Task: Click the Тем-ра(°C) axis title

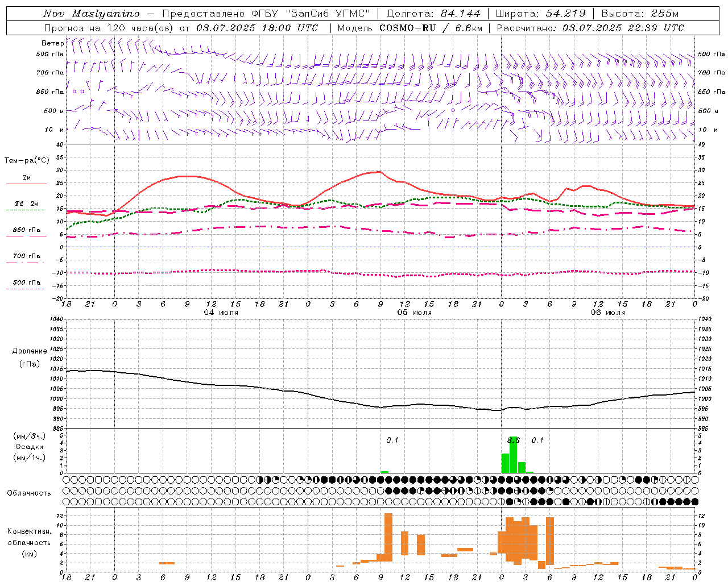Action: coord(27,161)
